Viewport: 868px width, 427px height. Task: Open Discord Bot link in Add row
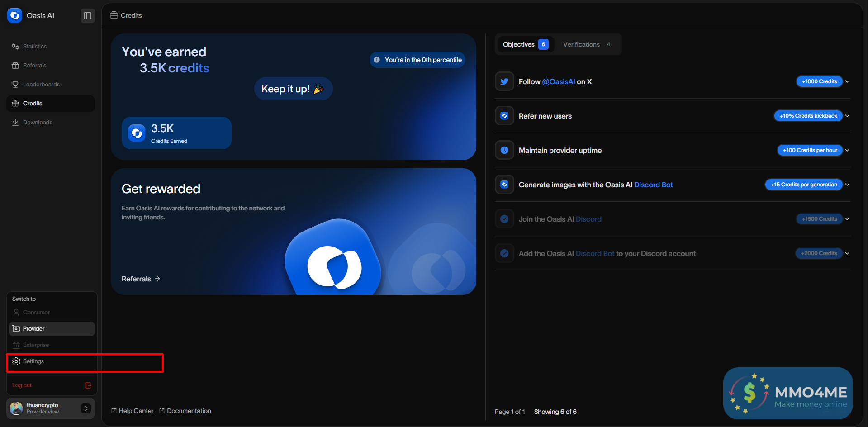point(595,254)
